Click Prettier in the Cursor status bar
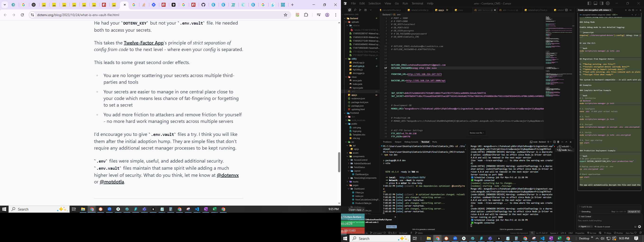644x242 pixels. 618,233
